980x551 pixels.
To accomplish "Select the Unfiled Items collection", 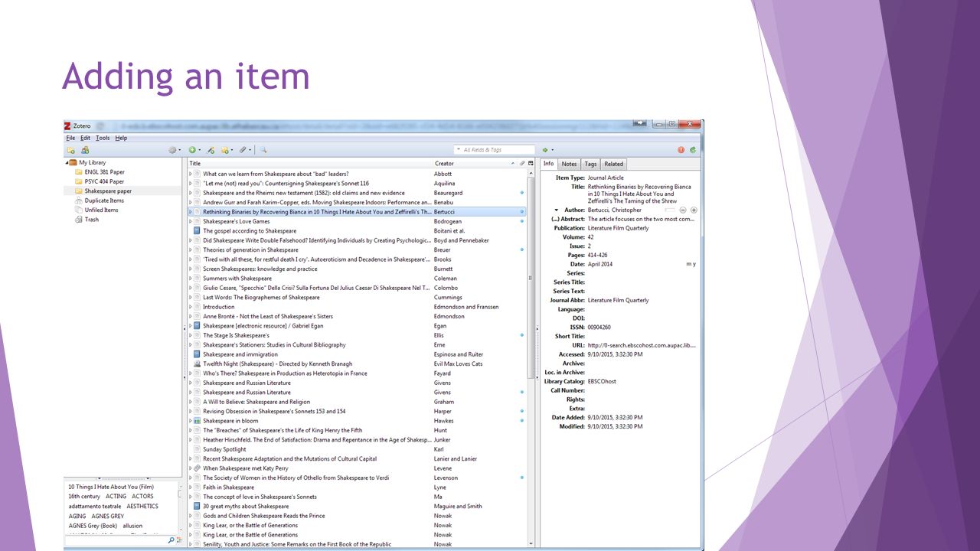I will click(x=96, y=210).
